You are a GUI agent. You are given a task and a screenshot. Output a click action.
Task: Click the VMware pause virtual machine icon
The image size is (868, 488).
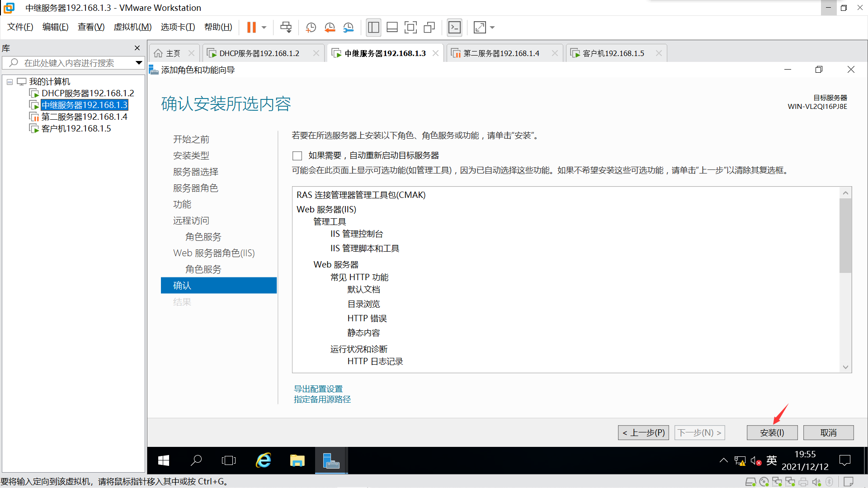click(251, 28)
